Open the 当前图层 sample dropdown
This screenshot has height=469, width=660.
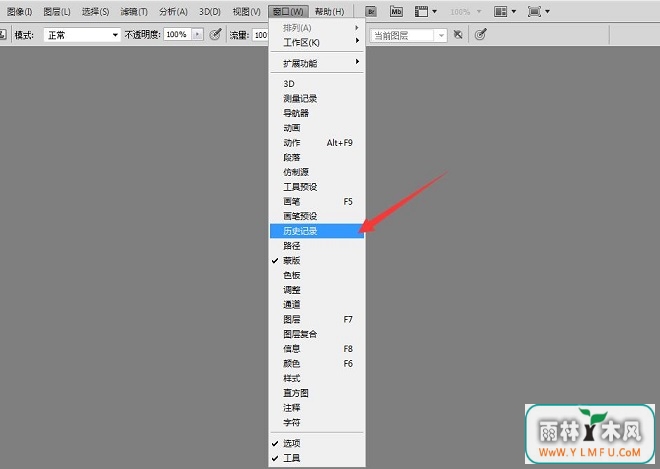coord(407,35)
